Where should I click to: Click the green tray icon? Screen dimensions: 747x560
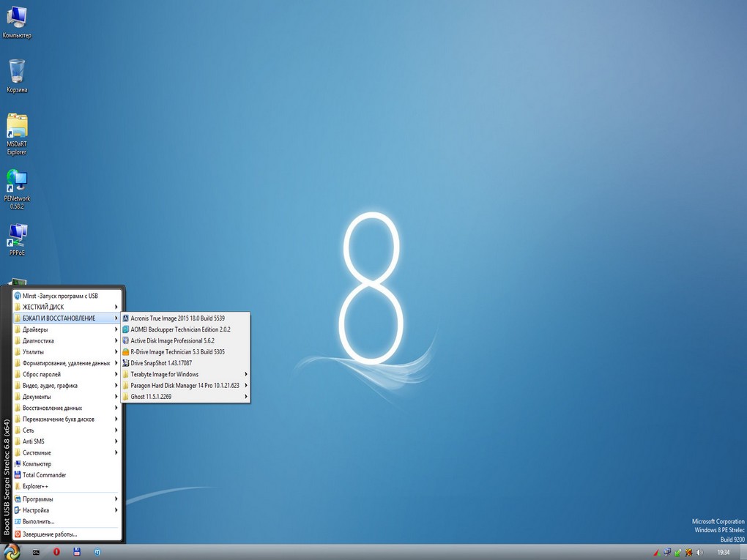678,553
